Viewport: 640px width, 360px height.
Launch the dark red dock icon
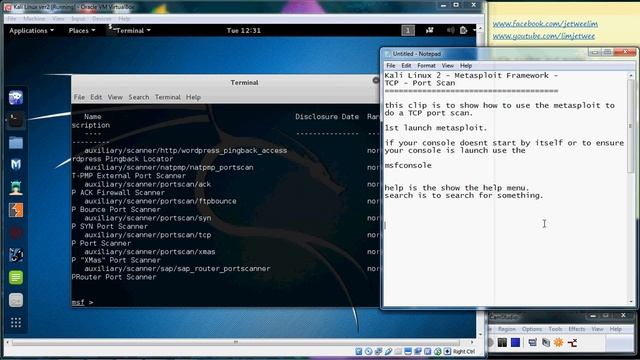(x=16, y=233)
